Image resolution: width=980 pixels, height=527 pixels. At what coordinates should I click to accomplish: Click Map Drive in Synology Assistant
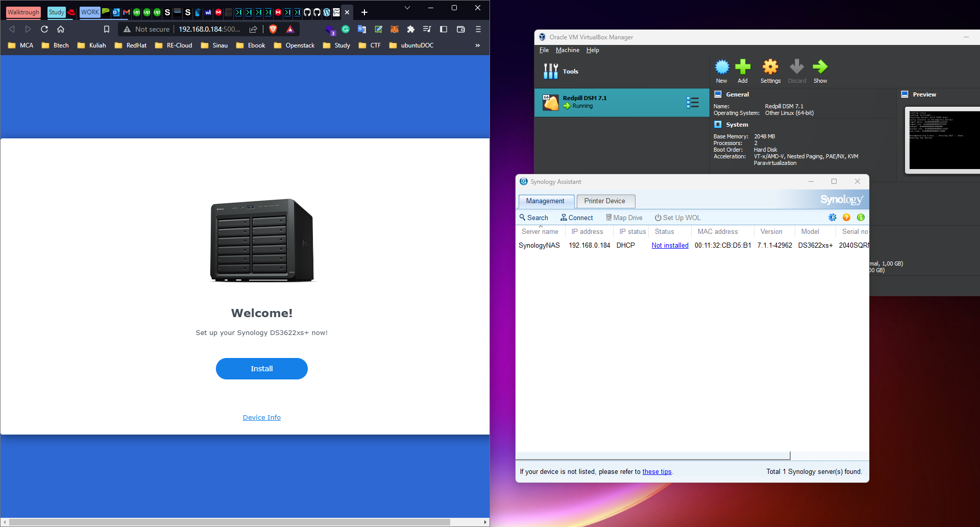click(624, 218)
